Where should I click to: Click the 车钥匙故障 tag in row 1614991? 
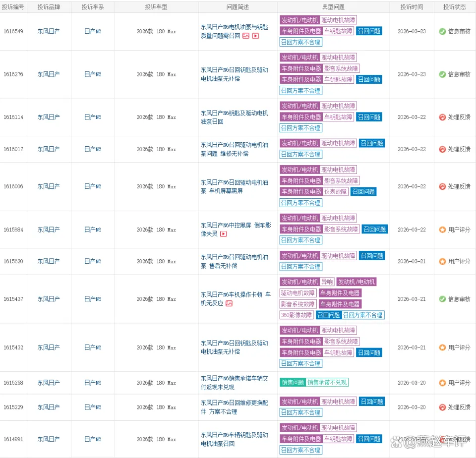(x=338, y=439)
